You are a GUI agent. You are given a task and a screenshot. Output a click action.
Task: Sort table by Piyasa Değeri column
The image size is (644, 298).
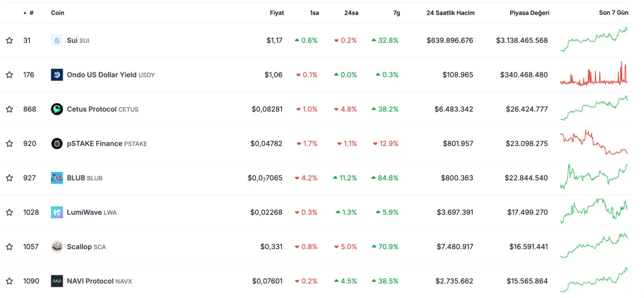(x=529, y=12)
